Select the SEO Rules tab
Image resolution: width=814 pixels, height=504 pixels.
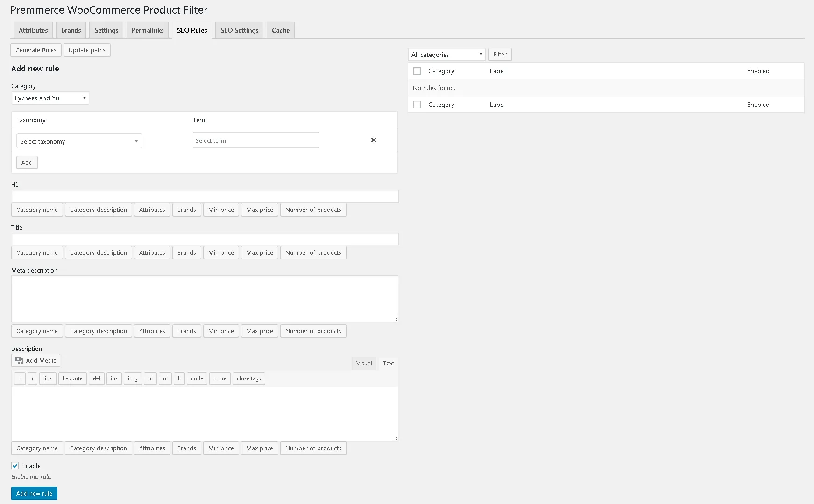(x=192, y=30)
